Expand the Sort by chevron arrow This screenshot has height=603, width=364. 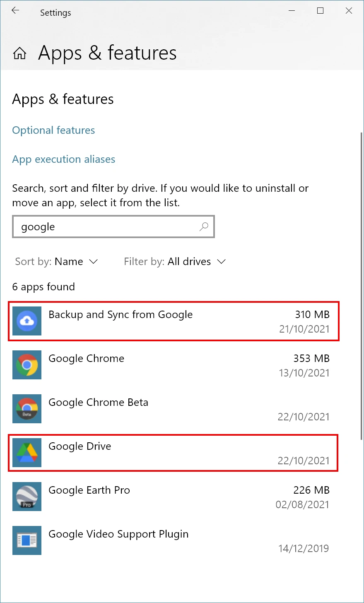point(93,262)
